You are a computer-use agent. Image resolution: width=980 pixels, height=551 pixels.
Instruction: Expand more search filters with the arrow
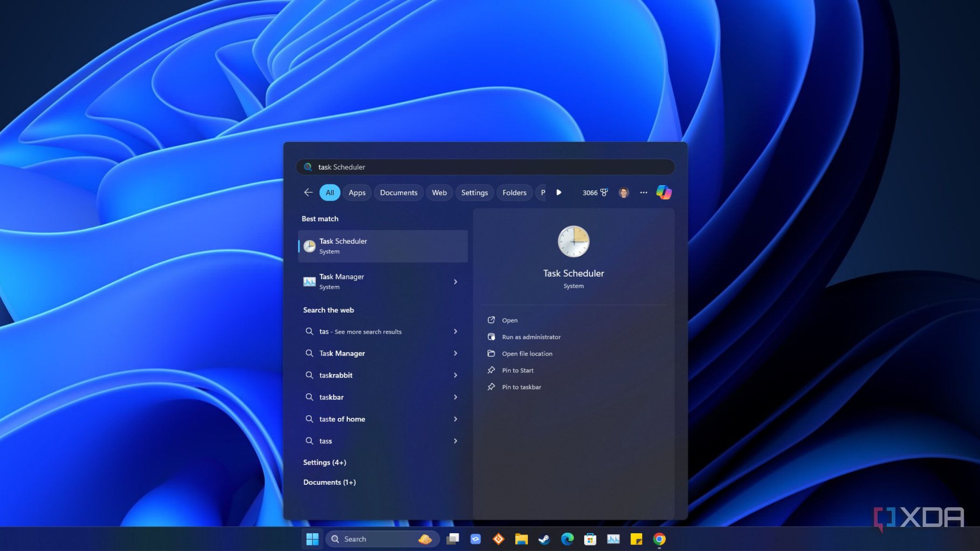(559, 192)
